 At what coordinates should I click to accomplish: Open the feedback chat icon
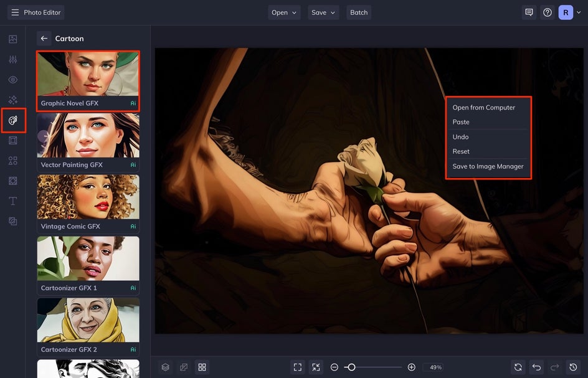(529, 12)
